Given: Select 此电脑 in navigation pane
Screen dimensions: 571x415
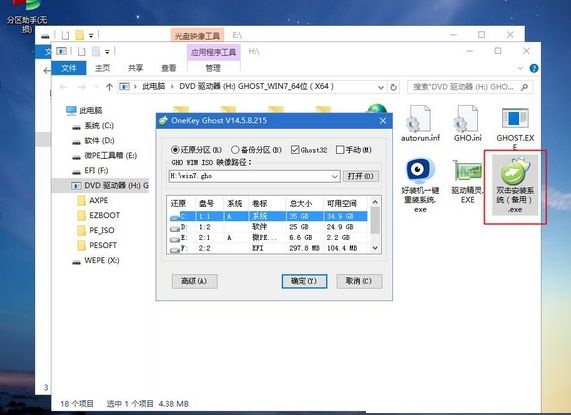Looking at the screenshot, I should point(84,110).
